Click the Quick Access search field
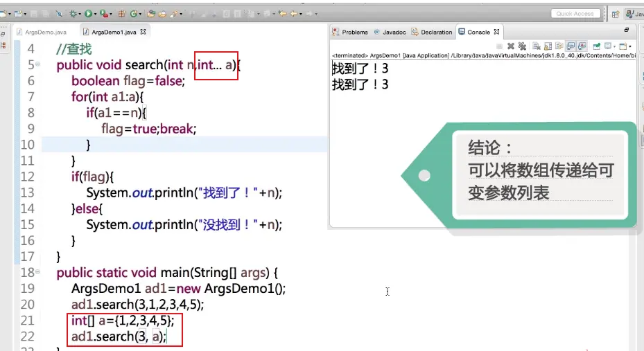This screenshot has width=644, height=351. (x=575, y=14)
